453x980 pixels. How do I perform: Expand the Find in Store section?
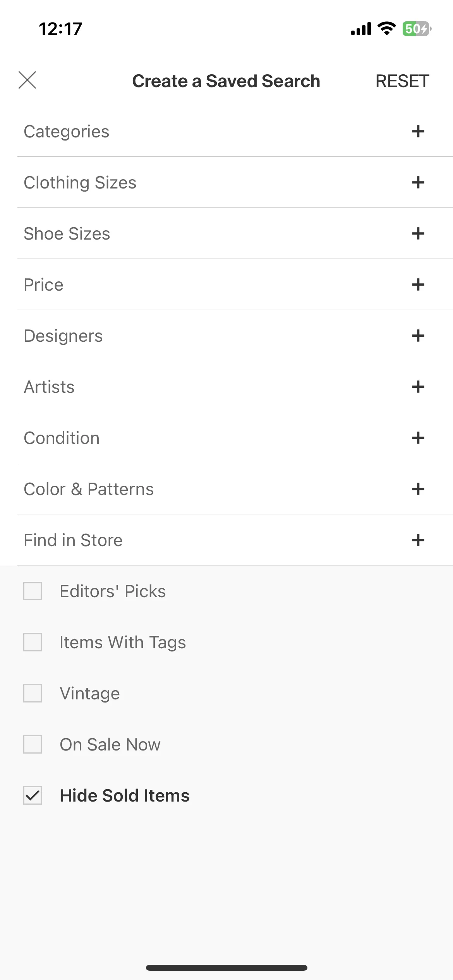pyautogui.click(x=235, y=540)
